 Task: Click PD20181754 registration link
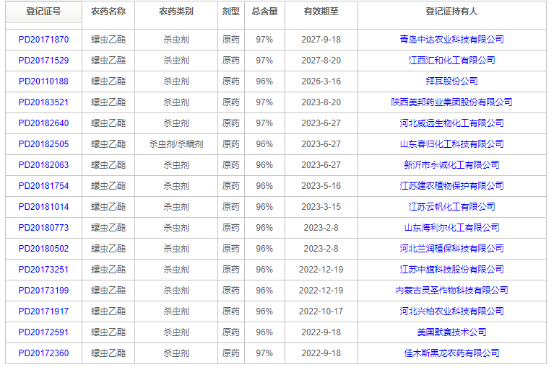(x=43, y=186)
